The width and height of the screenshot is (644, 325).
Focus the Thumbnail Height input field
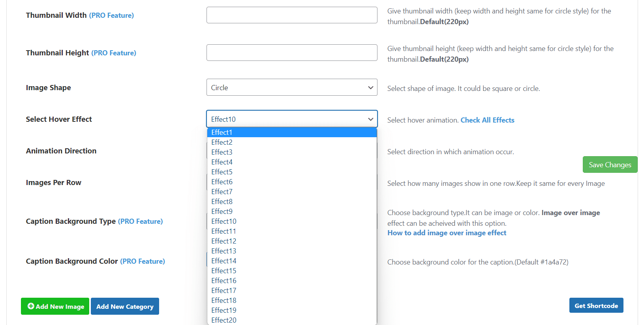(x=292, y=53)
